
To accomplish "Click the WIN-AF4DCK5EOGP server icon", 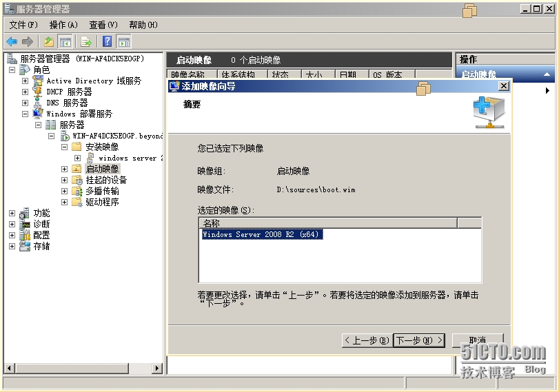I will tap(65, 136).
